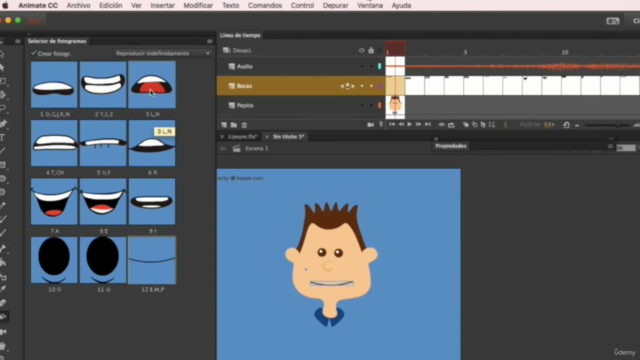Go to next keyframe on Bocas layer
Image resolution: width=640 pixels, height=360 pixels.
[353, 86]
